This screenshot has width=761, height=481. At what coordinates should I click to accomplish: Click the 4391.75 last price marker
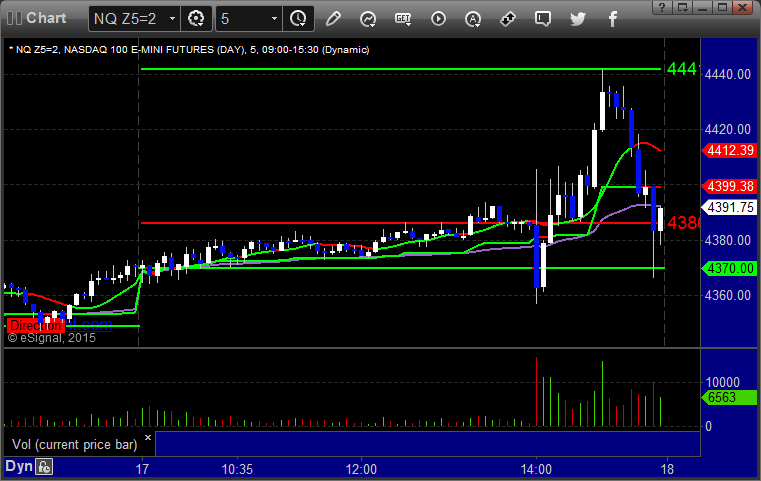(729, 208)
